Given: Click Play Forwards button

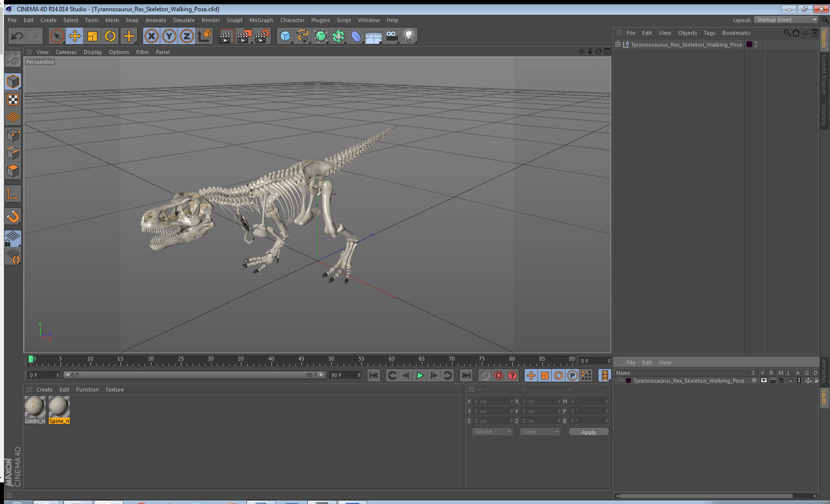Looking at the screenshot, I should point(420,375).
